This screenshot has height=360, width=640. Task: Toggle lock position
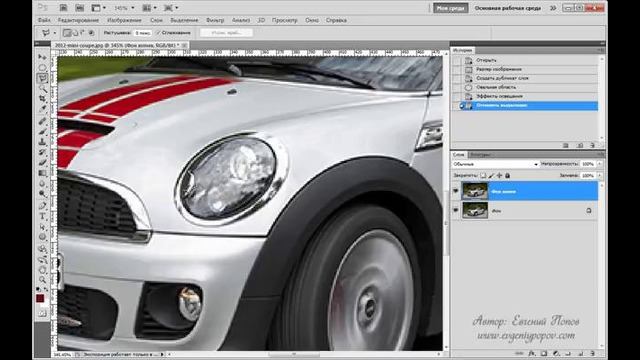tap(499, 176)
